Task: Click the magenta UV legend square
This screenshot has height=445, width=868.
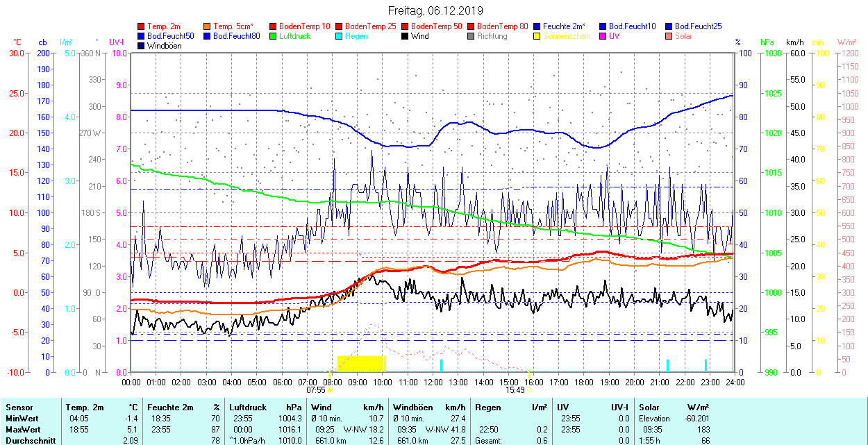Action: tap(603, 36)
